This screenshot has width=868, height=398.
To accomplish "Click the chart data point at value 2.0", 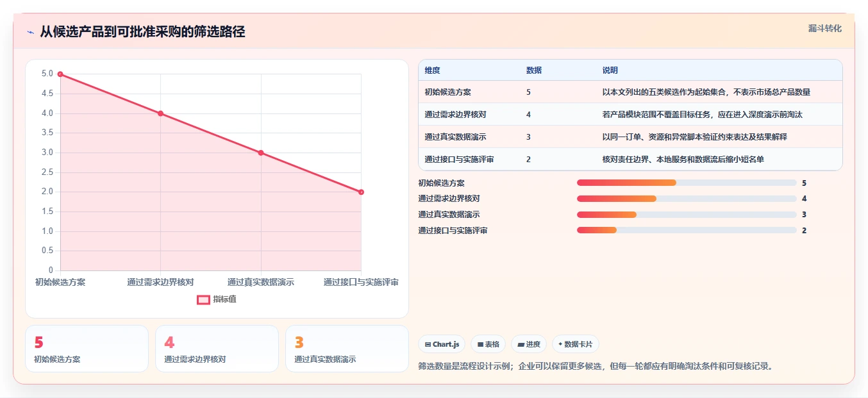I will pyautogui.click(x=361, y=192).
